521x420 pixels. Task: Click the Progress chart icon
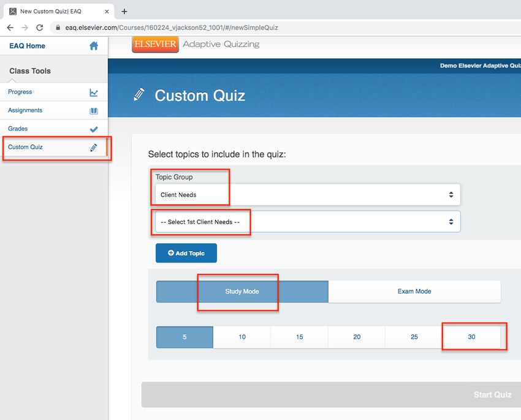(x=94, y=92)
